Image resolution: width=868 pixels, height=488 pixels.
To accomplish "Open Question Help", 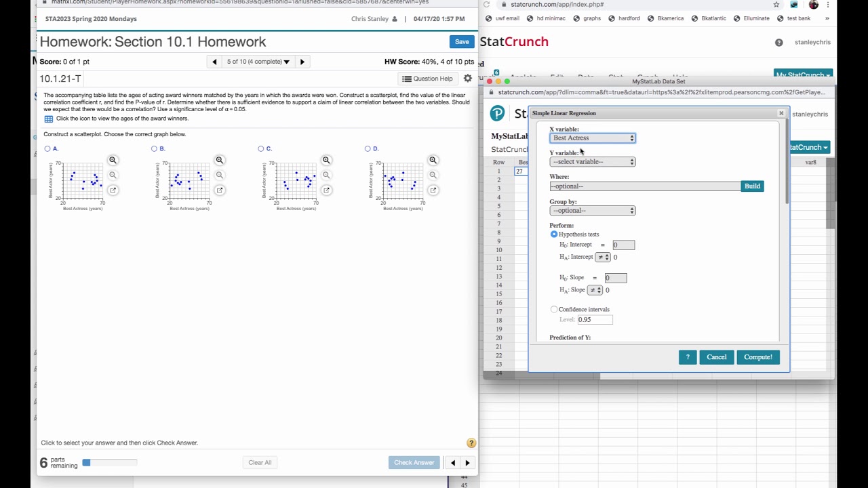I will point(427,79).
